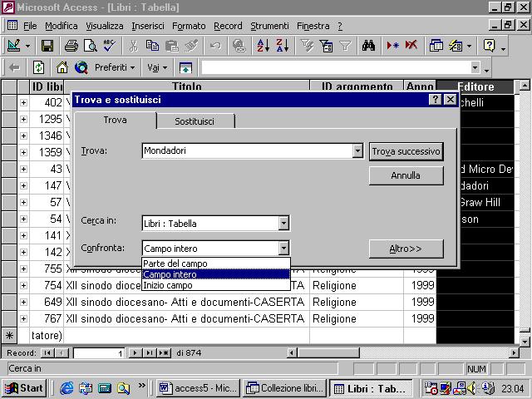This screenshot has width=532, height=399.
Task: Open the Record menu
Action: pos(228,26)
